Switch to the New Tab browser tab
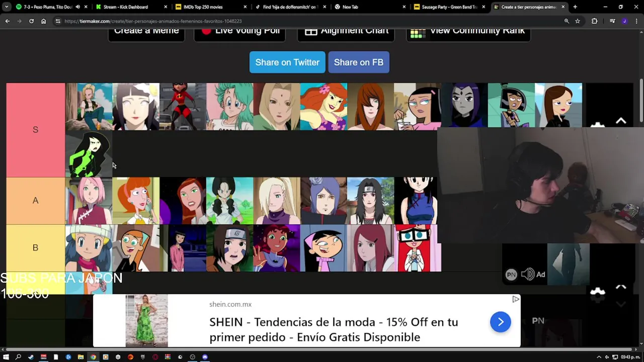This screenshot has width=644, height=362. coord(371,7)
